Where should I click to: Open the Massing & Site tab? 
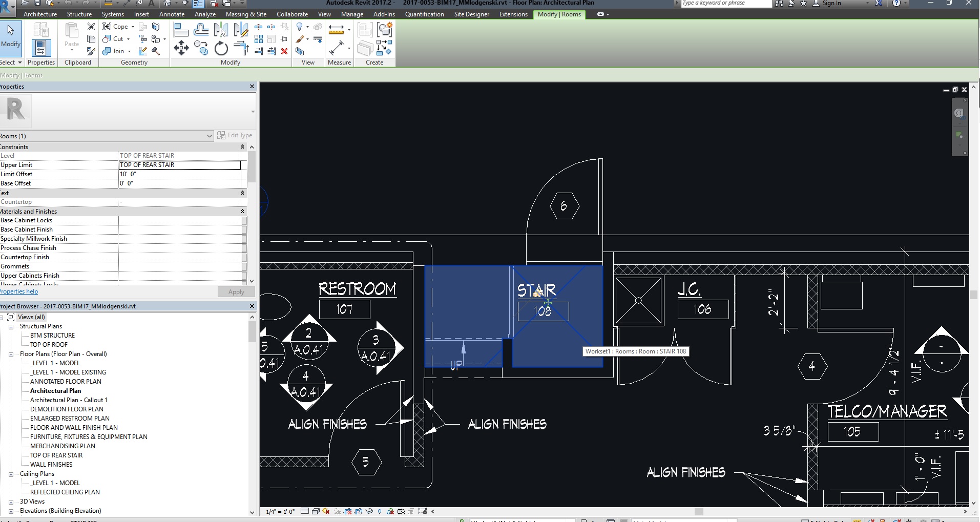point(246,14)
